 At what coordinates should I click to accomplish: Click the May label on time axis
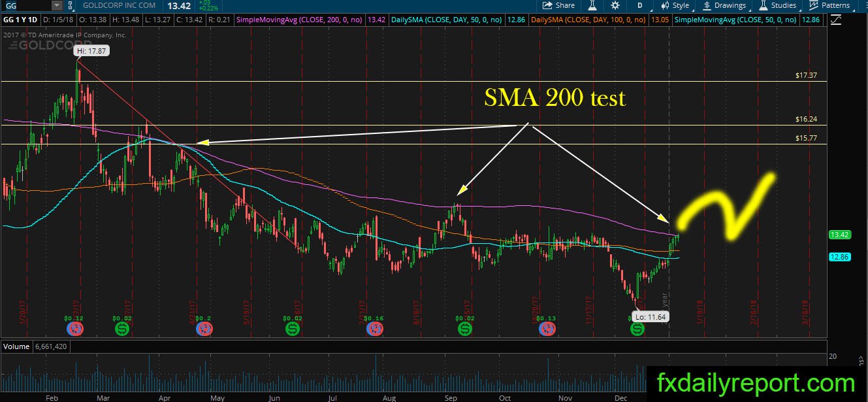tap(217, 397)
